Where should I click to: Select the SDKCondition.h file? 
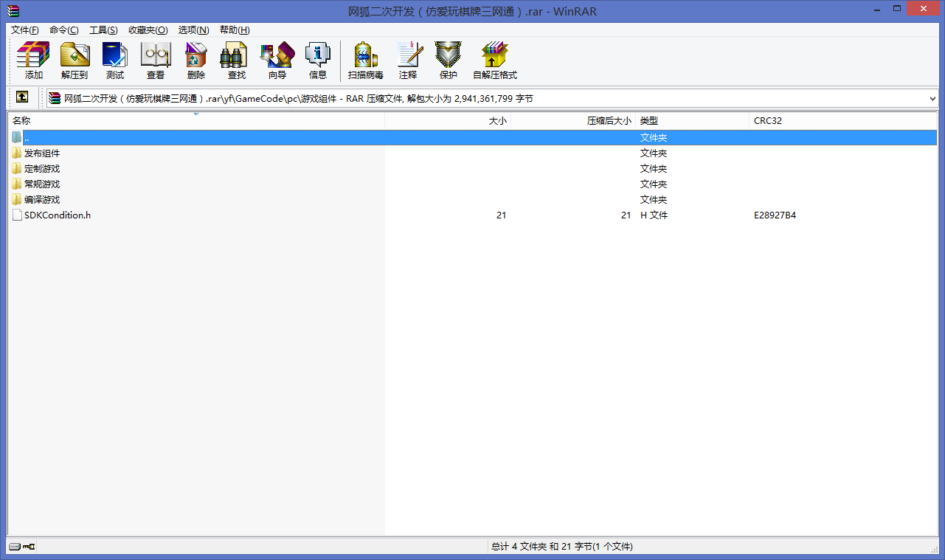pos(57,215)
